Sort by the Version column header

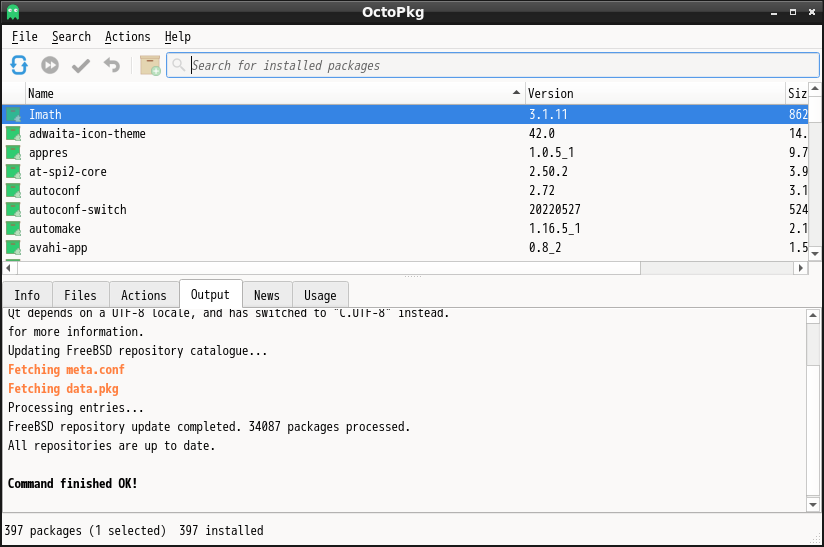pos(655,94)
